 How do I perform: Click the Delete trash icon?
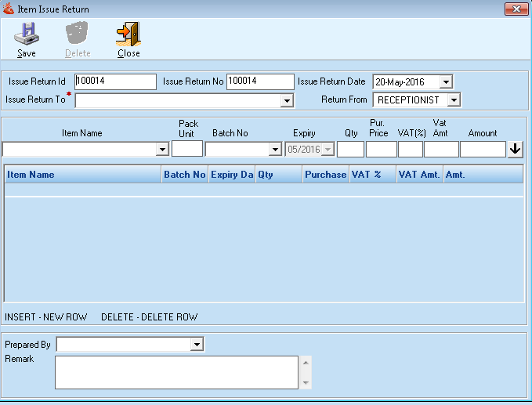coord(77,35)
